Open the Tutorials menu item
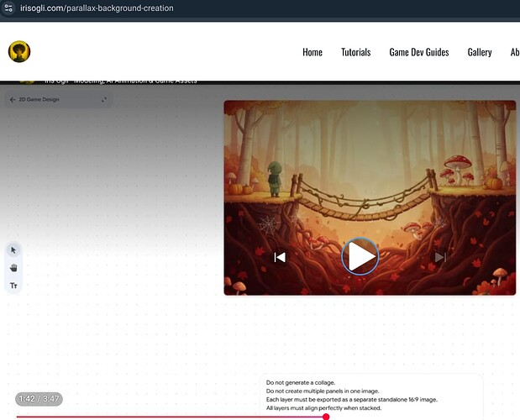The width and height of the screenshot is (520, 420). pyautogui.click(x=356, y=52)
